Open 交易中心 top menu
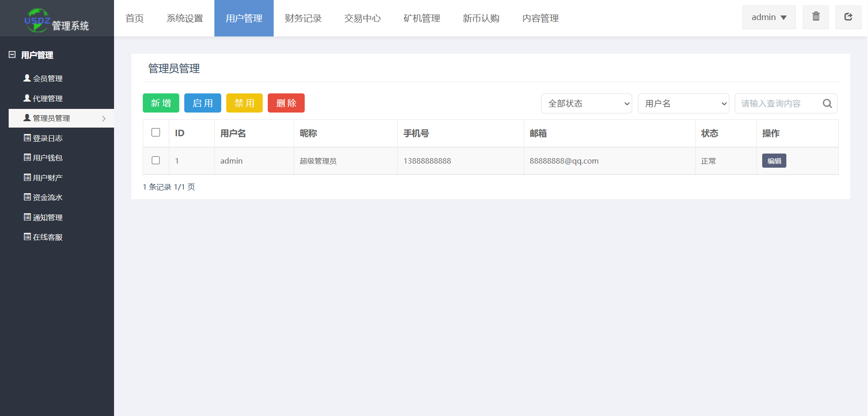 pos(363,18)
